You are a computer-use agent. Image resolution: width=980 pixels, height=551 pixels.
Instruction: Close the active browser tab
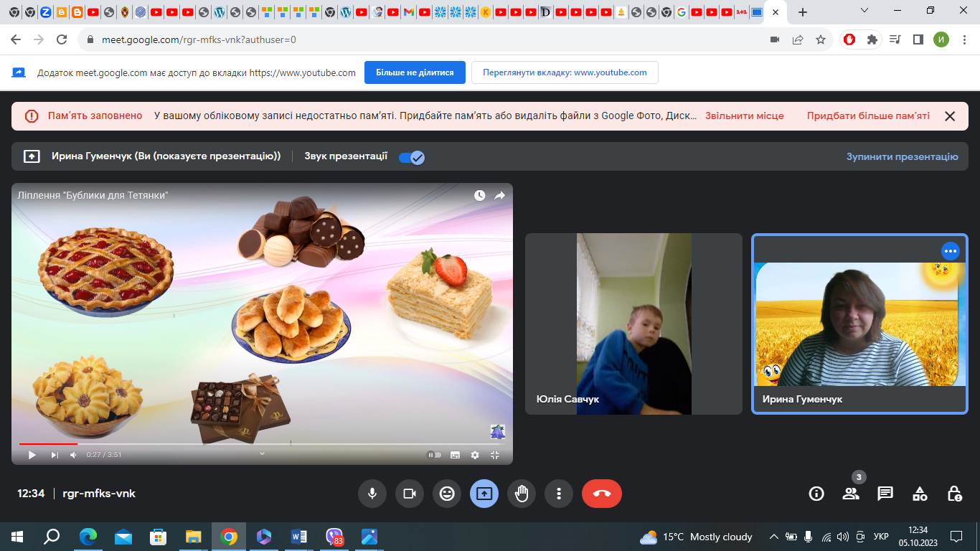[x=776, y=12]
